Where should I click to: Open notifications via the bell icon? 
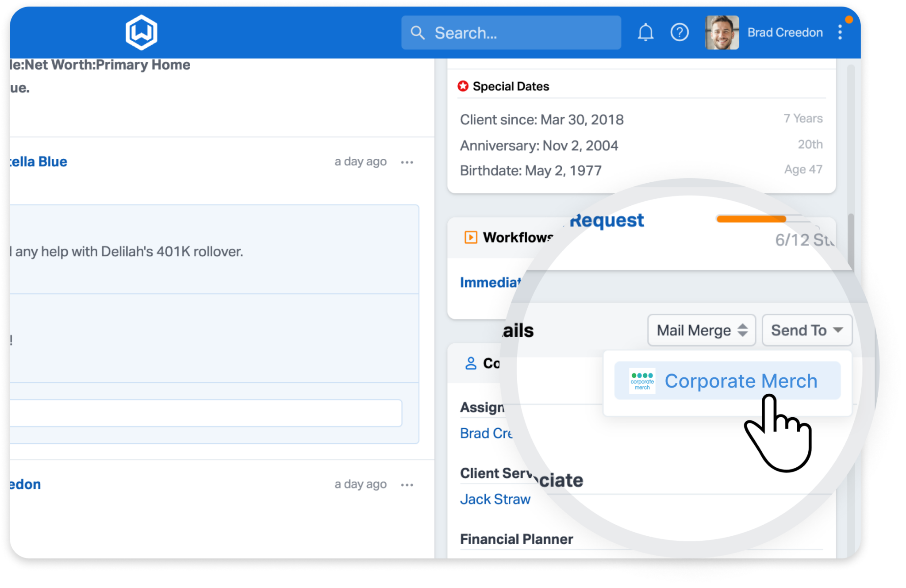(645, 32)
